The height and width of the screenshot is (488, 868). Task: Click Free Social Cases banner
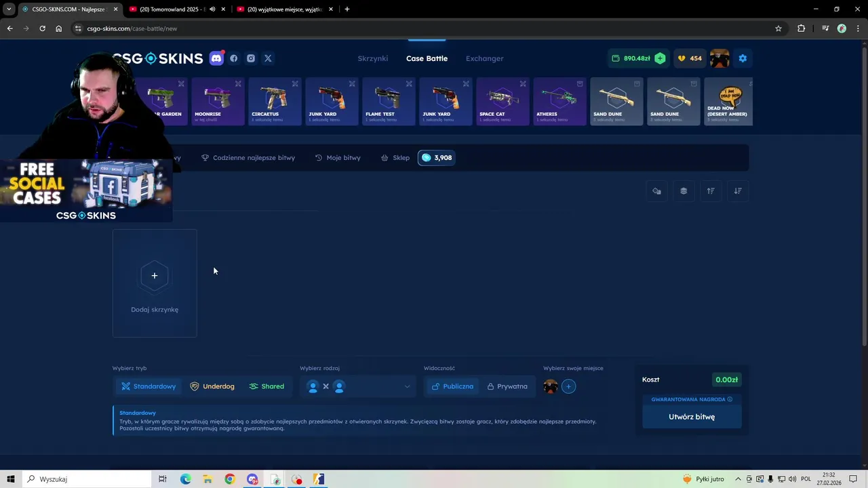pos(85,191)
